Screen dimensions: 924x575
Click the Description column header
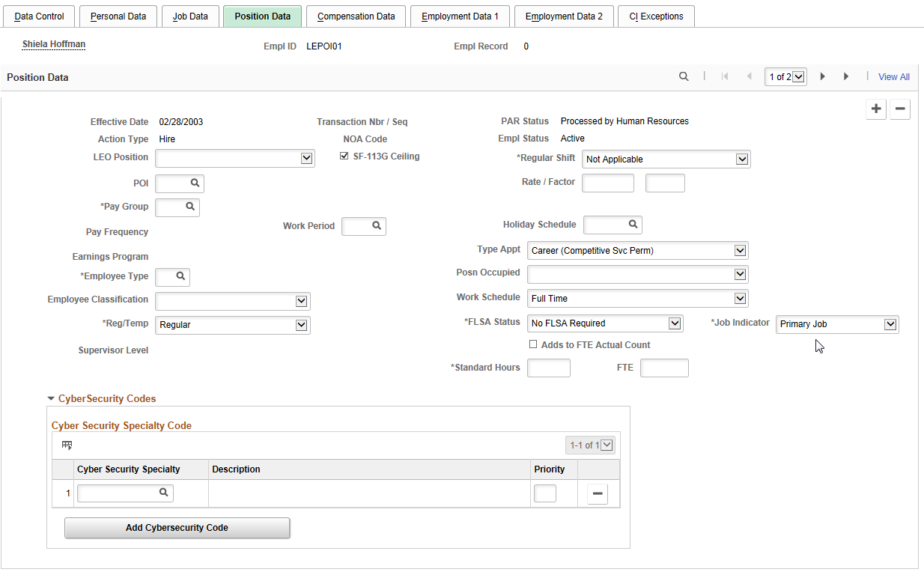[x=237, y=469]
